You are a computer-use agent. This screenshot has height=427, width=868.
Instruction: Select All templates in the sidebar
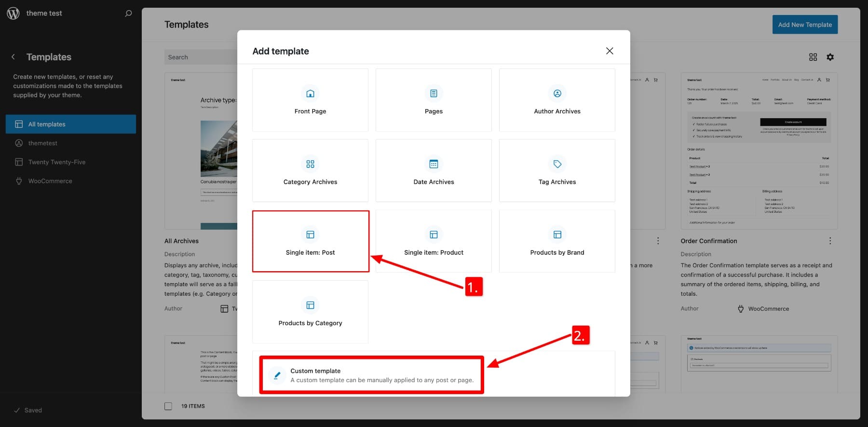pyautogui.click(x=71, y=124)
